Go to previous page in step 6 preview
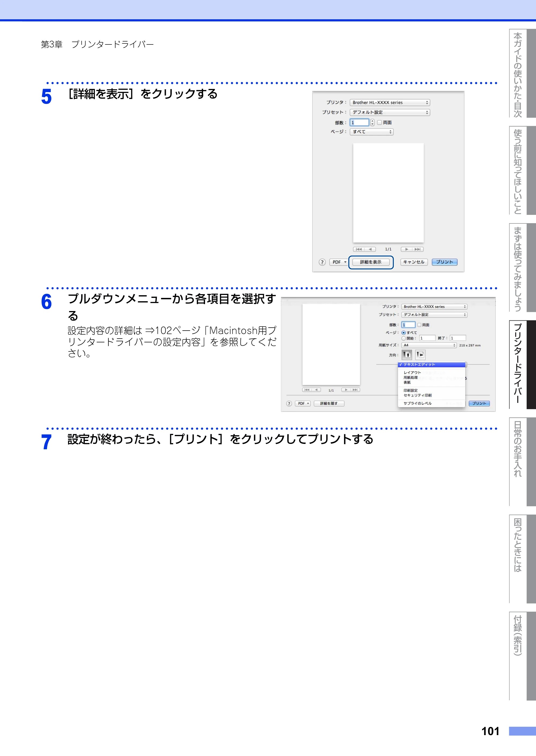The height and width of the screenshot is (756, 536). coord(316,390)
